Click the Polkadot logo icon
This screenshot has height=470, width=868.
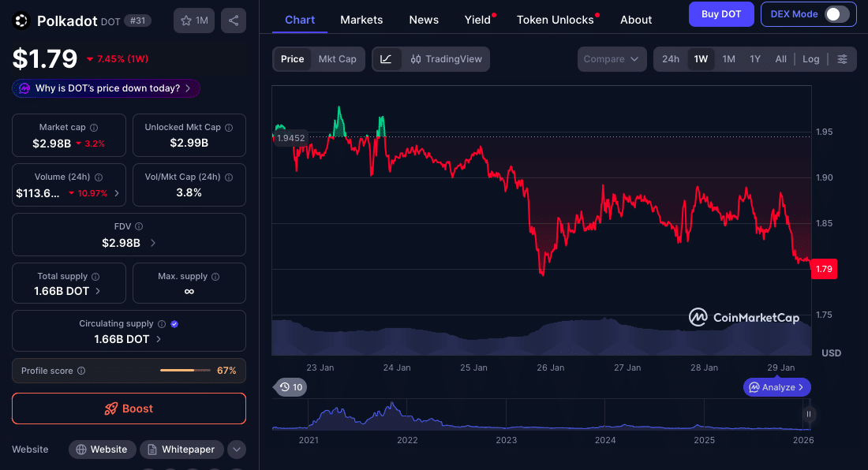click(x=21, y=21)
